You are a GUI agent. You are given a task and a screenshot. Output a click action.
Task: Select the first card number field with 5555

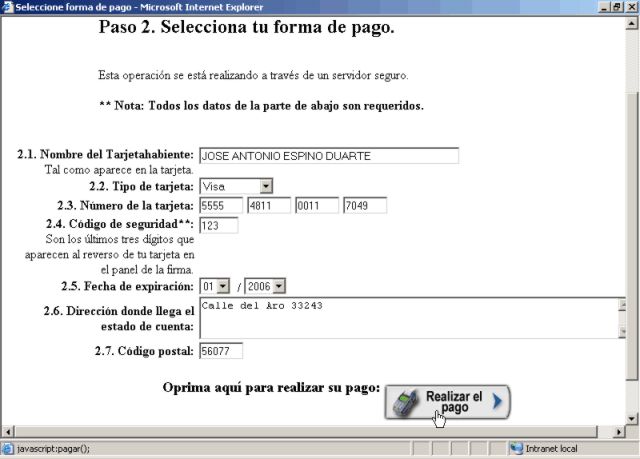[221, 206]
